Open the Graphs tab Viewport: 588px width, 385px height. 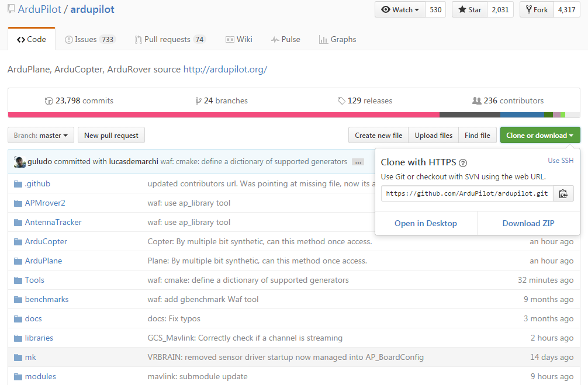pos(337,39)
